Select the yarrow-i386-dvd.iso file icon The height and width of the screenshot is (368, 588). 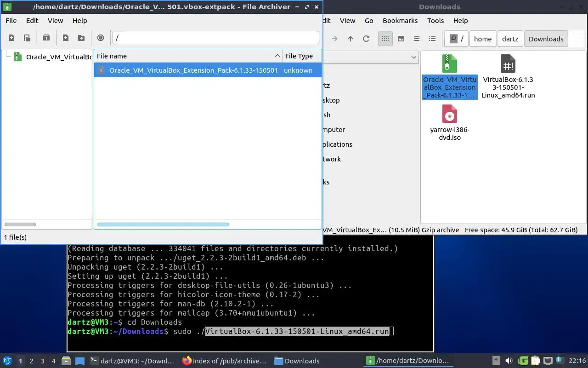coord(450,114)
